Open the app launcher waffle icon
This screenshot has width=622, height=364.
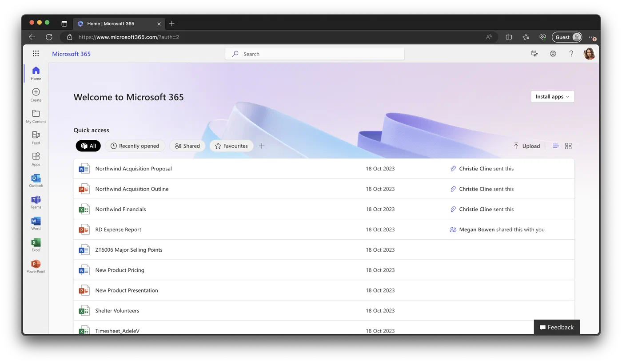[x=36, y=54]
